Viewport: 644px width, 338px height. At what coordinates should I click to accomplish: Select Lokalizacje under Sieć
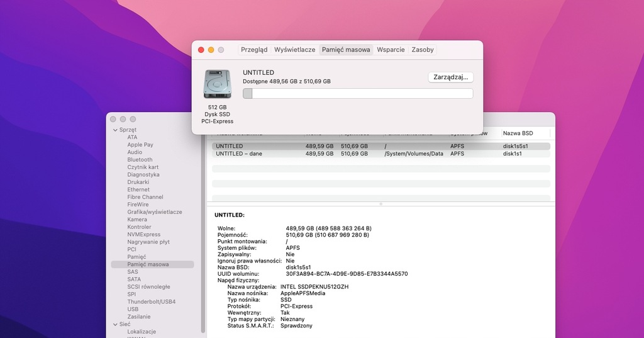click(x=142, y=332)
